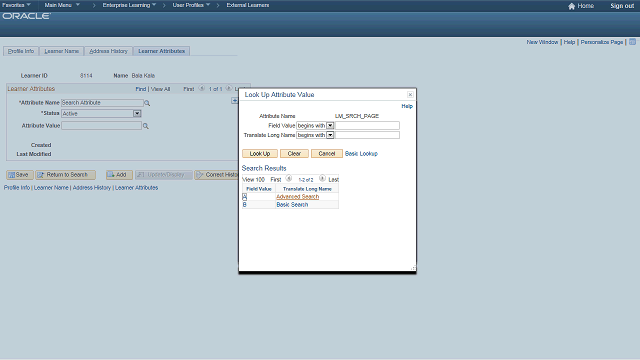The width and height of the screenshot is (640, 360).
Task: Add a new row with plus icon
Action: (x=235, y=100)
